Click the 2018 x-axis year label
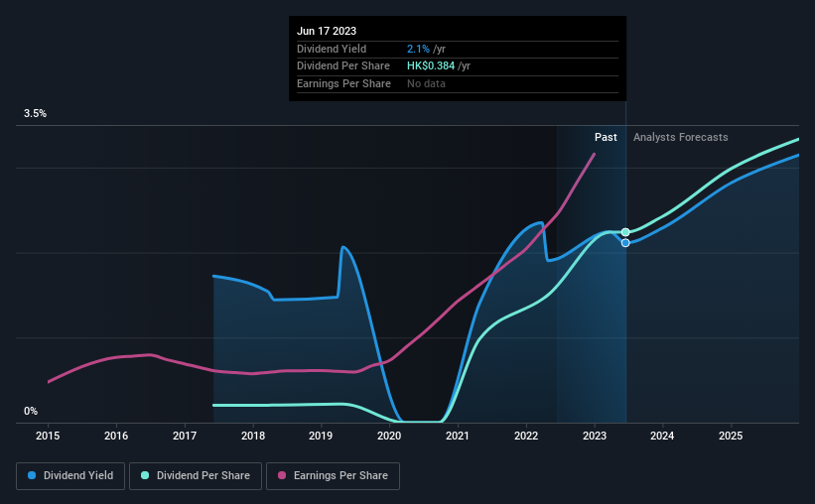Screen dimensions: 815x504 click(x=253, y=436)
